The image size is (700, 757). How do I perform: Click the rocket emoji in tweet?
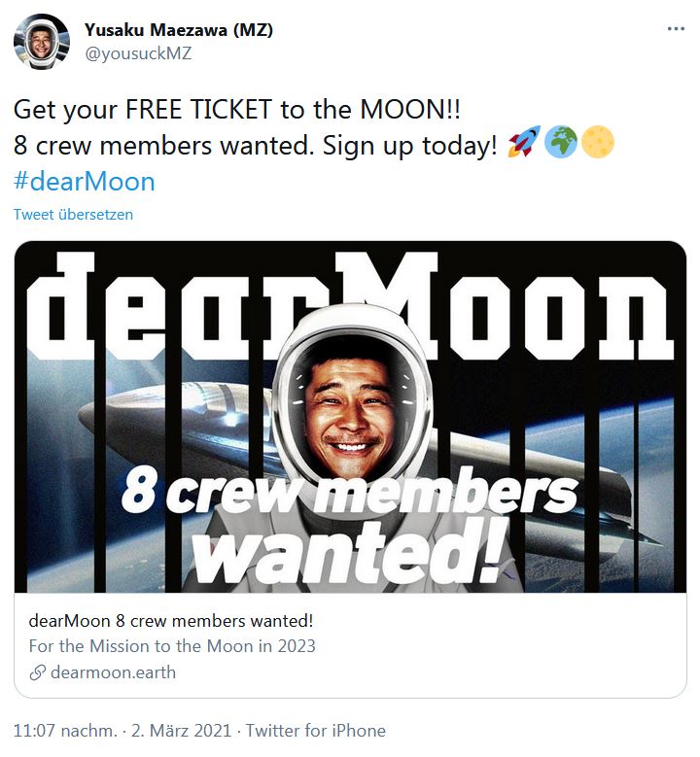pyautogui.click(x=524, y=142)
